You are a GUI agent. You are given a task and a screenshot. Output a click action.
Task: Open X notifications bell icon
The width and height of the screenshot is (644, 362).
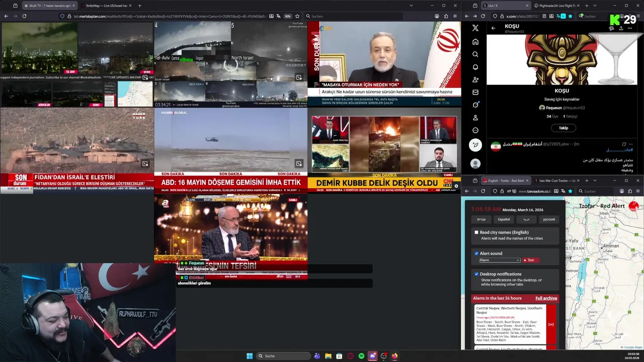475,67
